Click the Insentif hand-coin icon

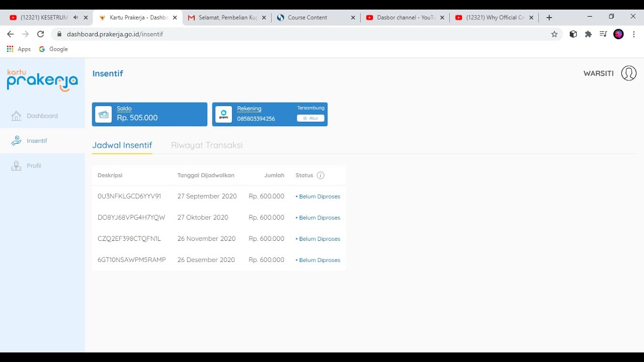tap(17, 141)
